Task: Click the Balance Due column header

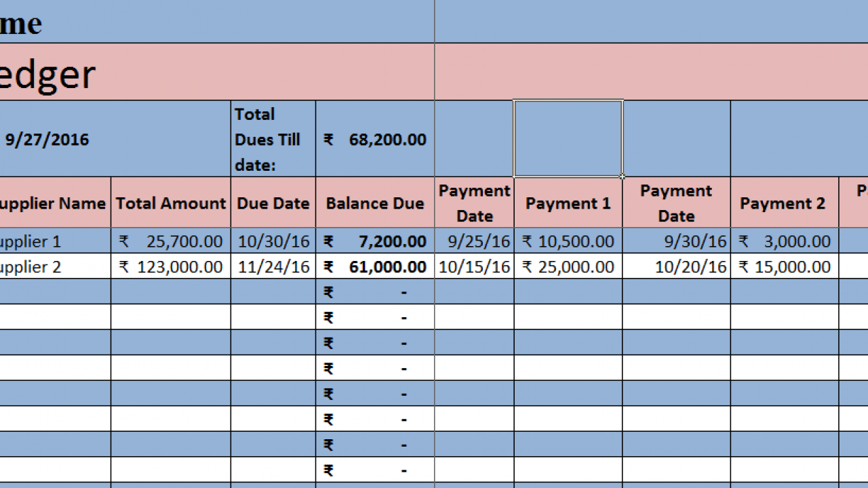Action: (375, 203)
